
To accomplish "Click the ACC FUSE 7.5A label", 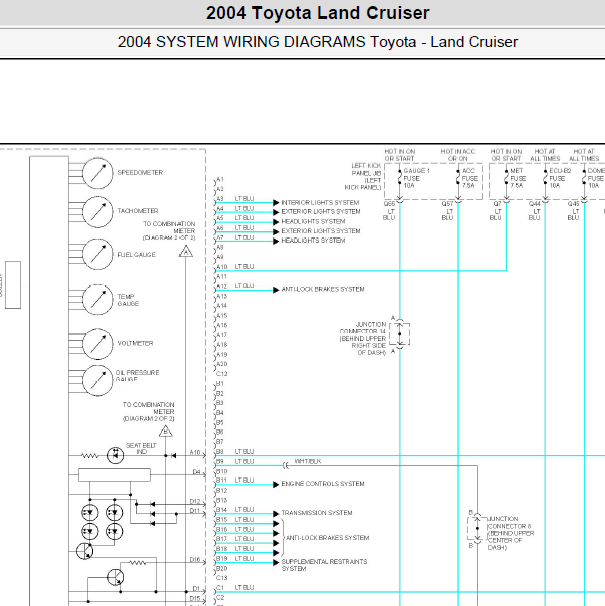I will (x=470, y=178).
